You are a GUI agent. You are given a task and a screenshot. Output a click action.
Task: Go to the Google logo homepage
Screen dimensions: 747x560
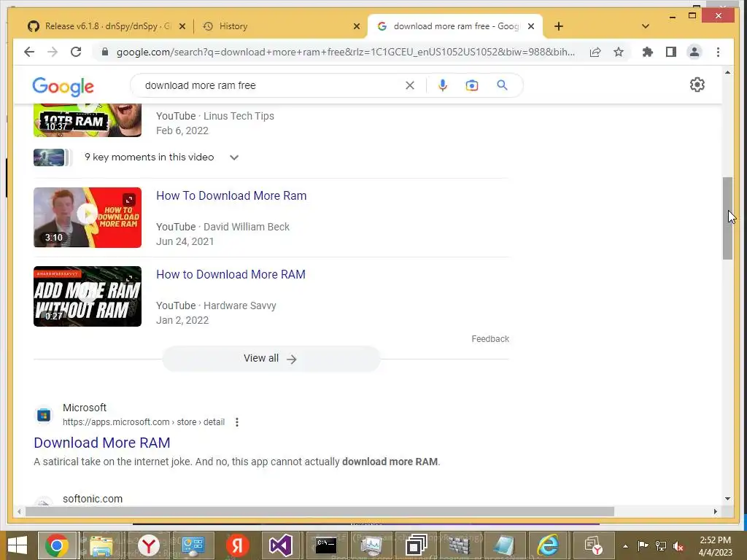(x=63, y=86)
